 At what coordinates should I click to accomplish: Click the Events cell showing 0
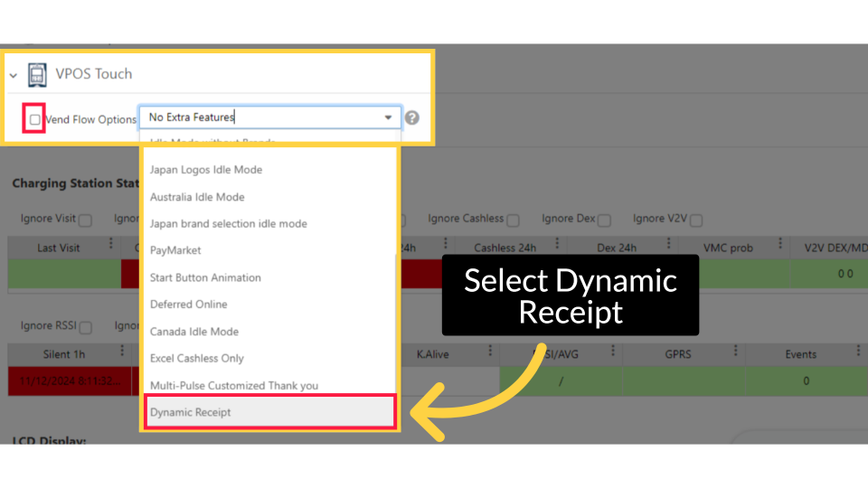coord(806,380)
